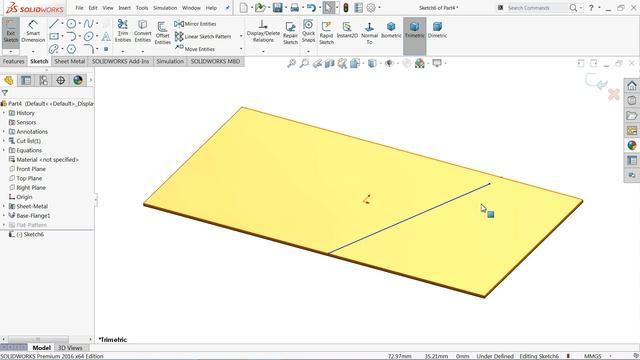This screenshot has height=360, width=640.
Task: Click the Normal To view icon
Action: (x=369, y=33)
